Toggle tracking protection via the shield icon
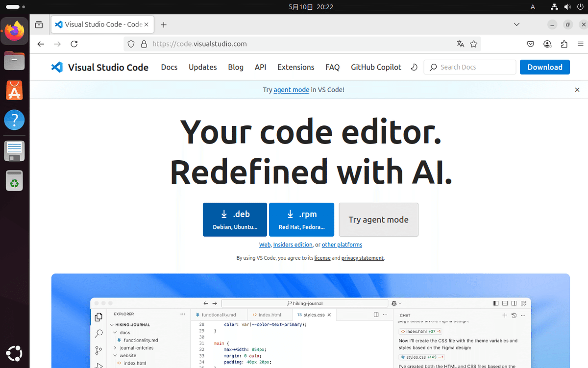This screenshot has height=368, width=588. [x=131, y=44]
